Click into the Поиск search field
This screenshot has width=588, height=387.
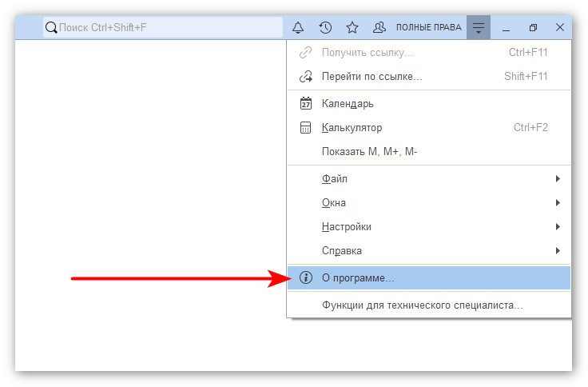[x=168, y=27]
